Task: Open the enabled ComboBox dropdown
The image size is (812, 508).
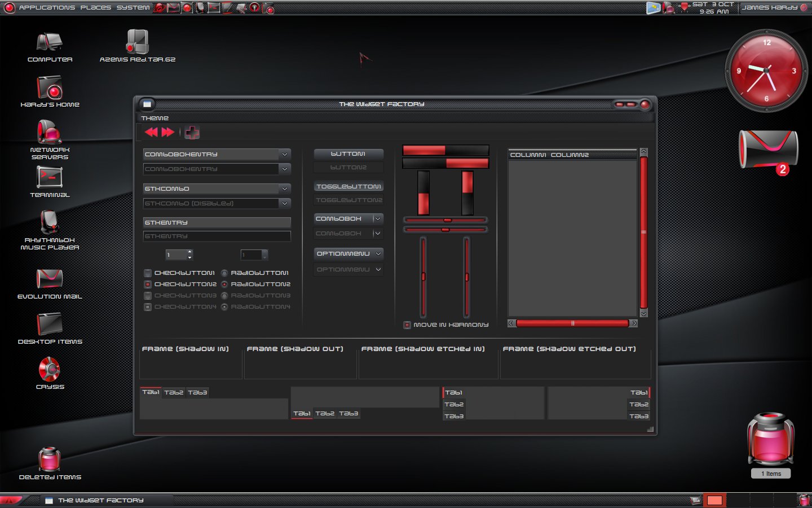Action: tap(348, 218)
